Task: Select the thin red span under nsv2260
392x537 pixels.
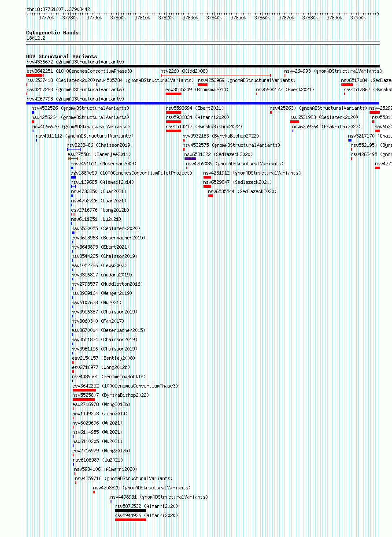Action: pyautogui.click(x=216, y=75)
